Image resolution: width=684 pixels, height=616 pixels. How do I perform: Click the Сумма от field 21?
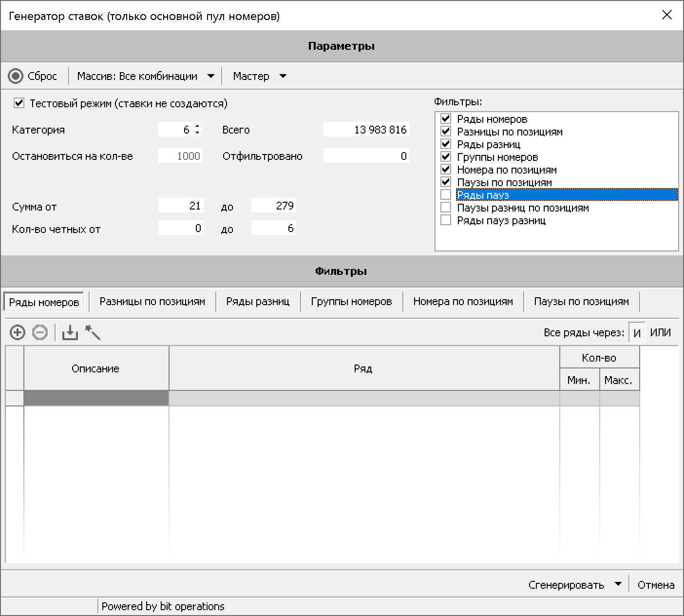point(181,206)
